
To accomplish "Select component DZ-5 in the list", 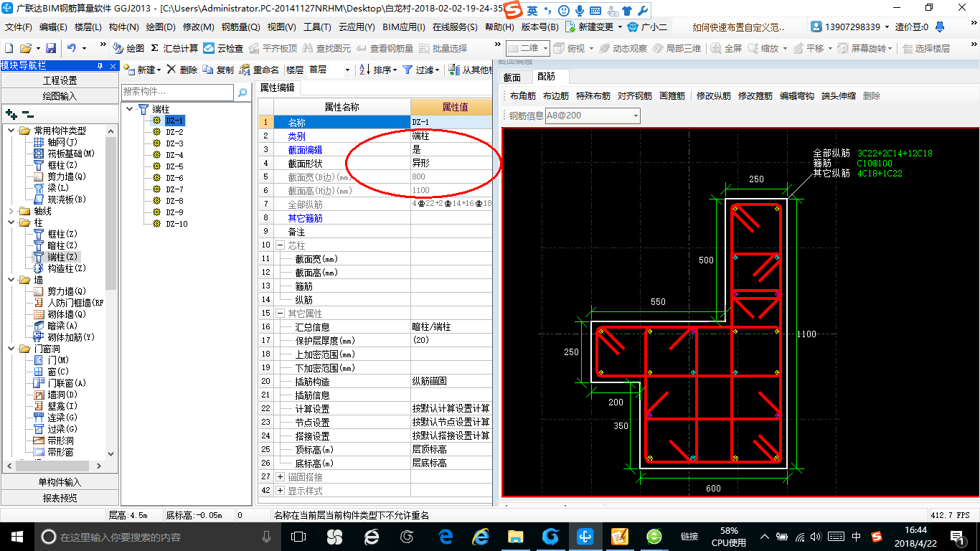I will coord(174,166).
